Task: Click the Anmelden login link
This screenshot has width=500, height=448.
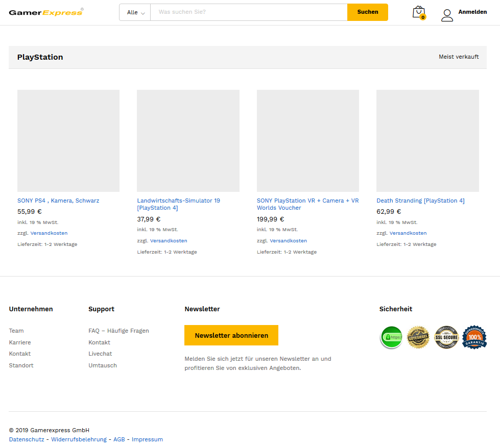Action: 472,12
